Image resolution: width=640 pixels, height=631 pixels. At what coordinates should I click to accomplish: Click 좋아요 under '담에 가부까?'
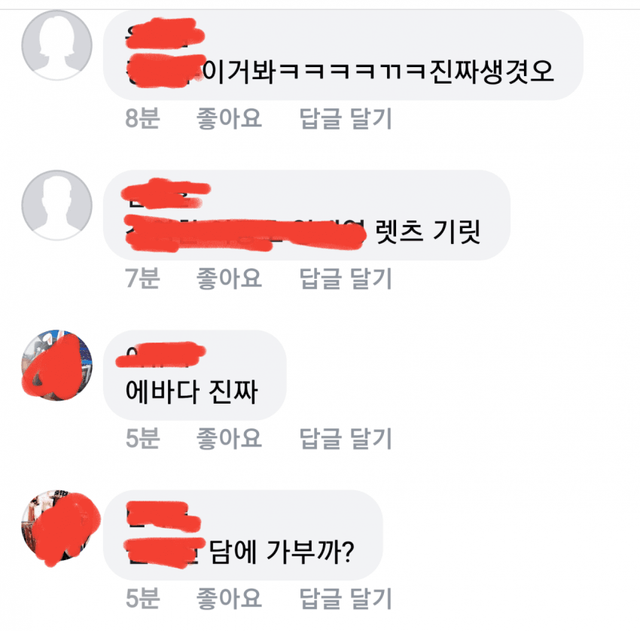tap(229, 598)
